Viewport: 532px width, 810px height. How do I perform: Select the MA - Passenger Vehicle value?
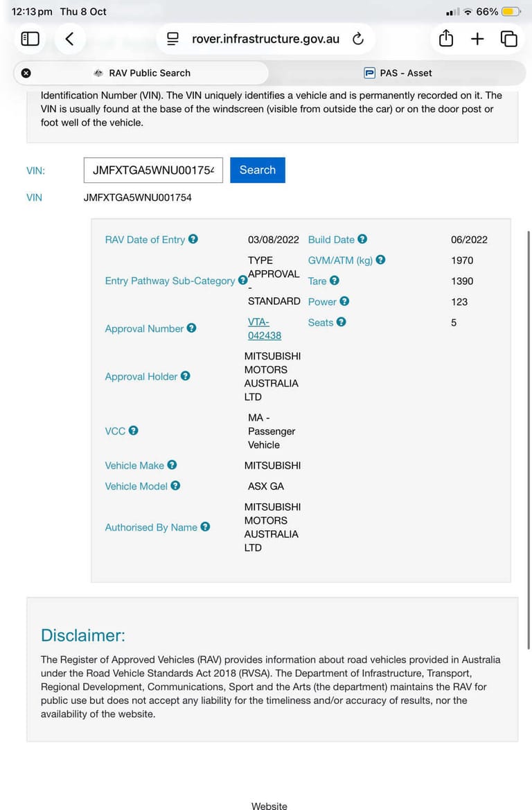(x=272, y=431)
